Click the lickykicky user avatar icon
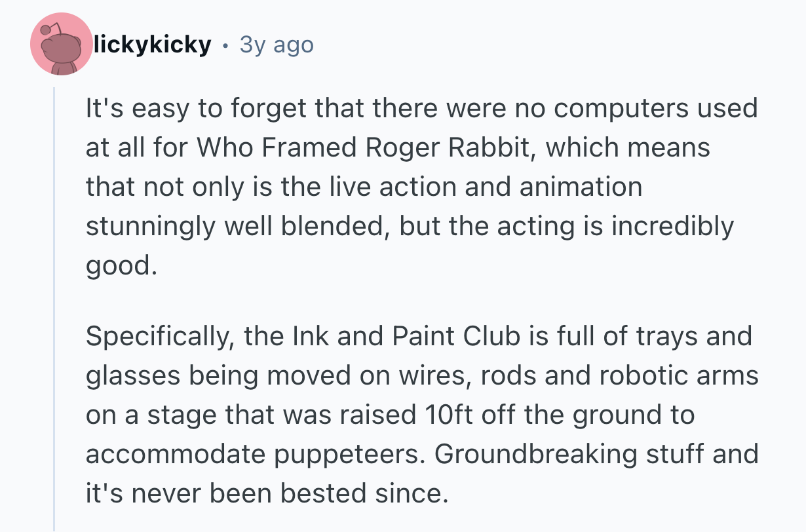Image resolution: width=806 pixels, height=532 pixels. pyautogui.click(x=61, y=44)
